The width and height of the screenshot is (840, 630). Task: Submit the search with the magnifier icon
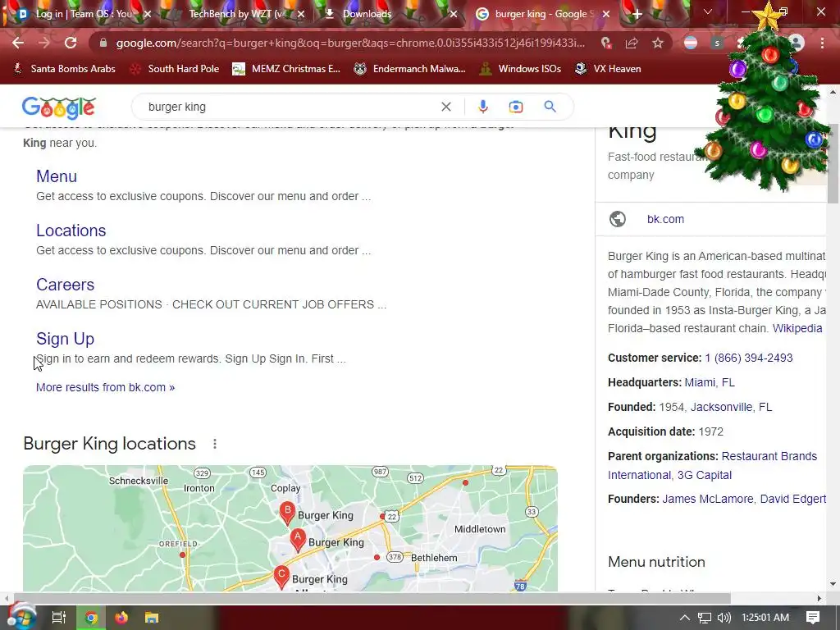pyautogui.click(x=550, y=107)
